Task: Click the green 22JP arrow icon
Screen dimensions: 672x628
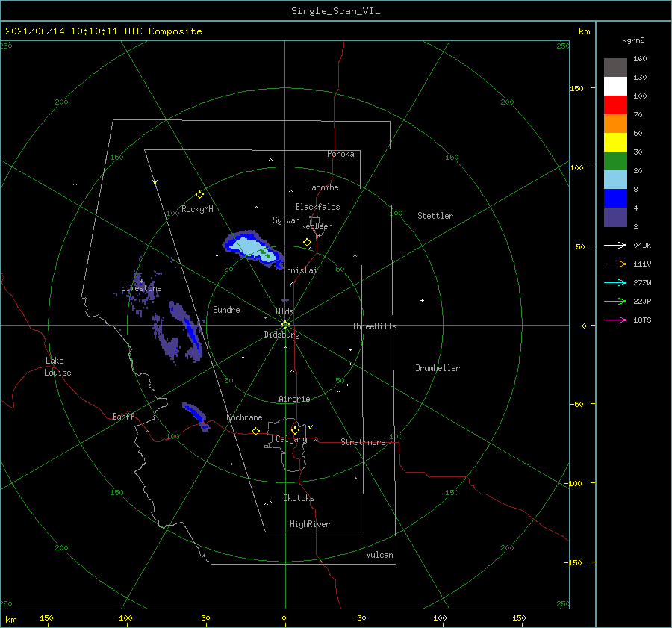Action: click(615, 302)
